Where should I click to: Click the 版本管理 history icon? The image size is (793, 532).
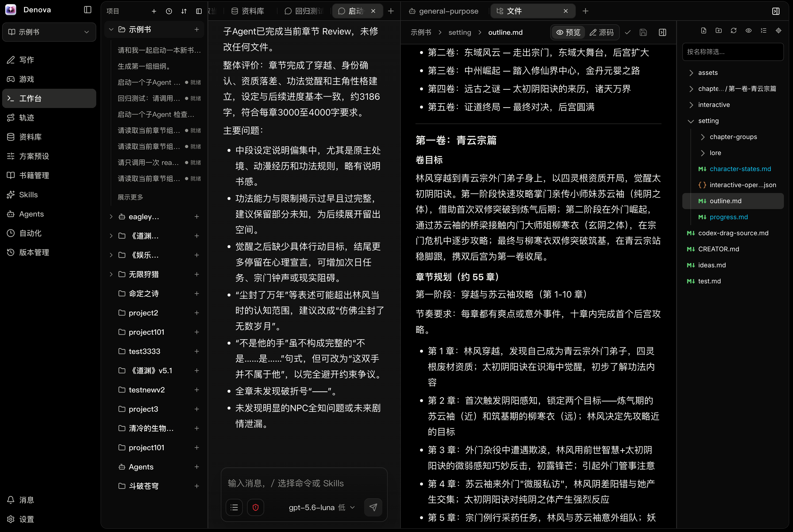(x=11, y=252)
